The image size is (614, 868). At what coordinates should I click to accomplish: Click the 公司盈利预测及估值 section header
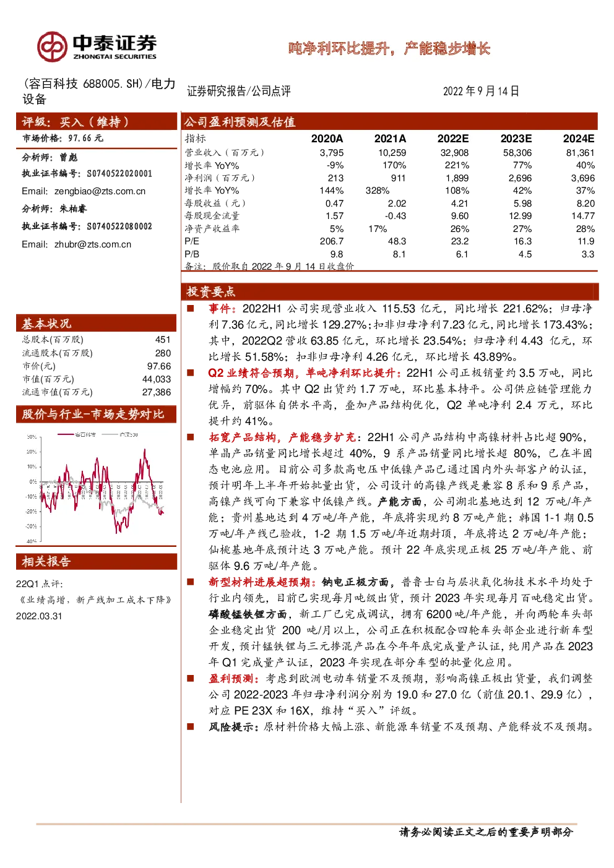pos(389,122)
